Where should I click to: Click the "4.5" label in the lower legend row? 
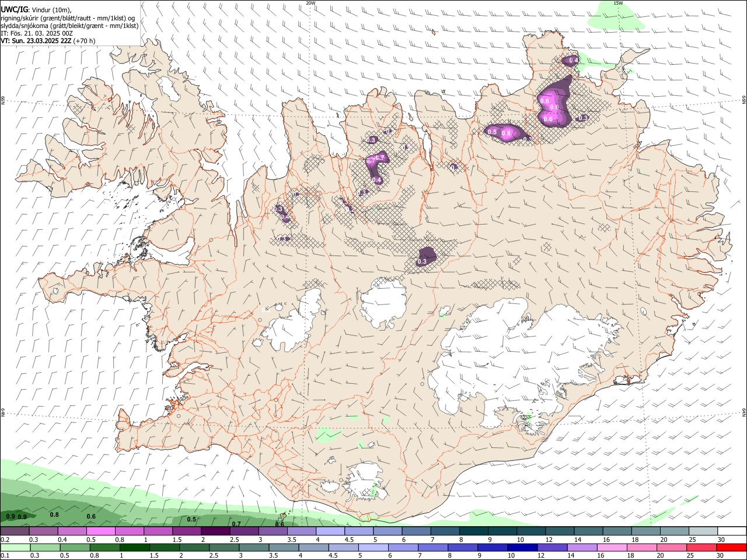pos(332,556)
